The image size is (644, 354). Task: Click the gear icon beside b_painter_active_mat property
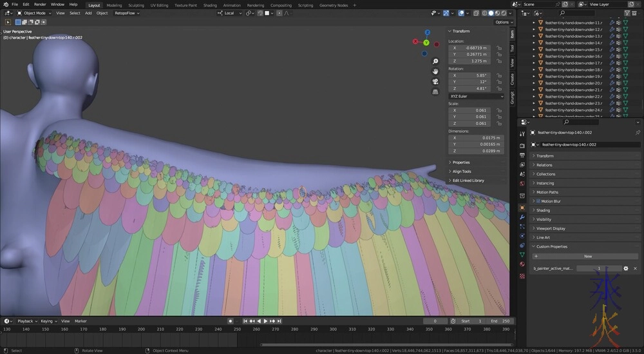pyautogui.click(x=625, y=268)
